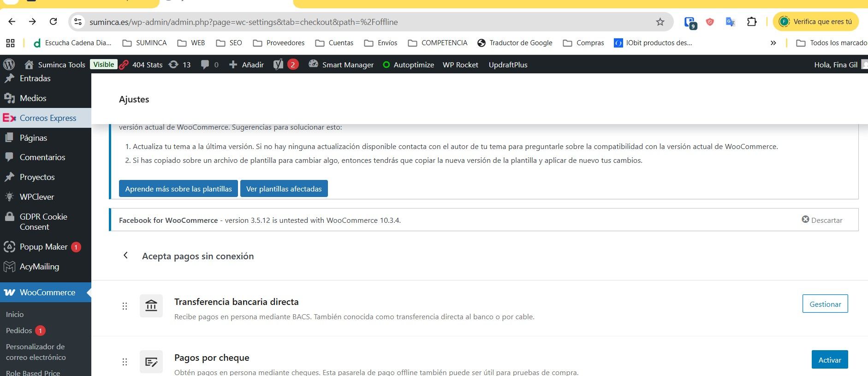Go back using the chevron beside Acepta pagos
Screen dimensions: 868x376
click(x=125, y=256)
